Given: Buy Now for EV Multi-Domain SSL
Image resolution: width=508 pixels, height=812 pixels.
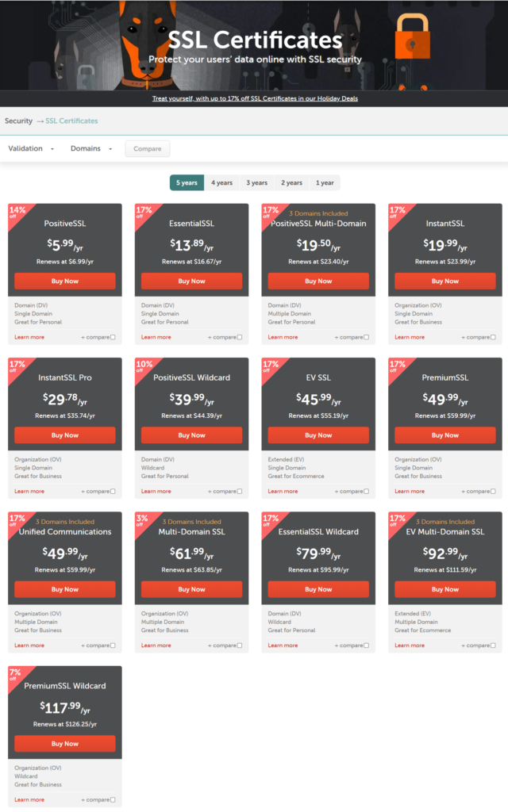Looking at the screenshot, I should pyautogui.click(x=445, y=589).
